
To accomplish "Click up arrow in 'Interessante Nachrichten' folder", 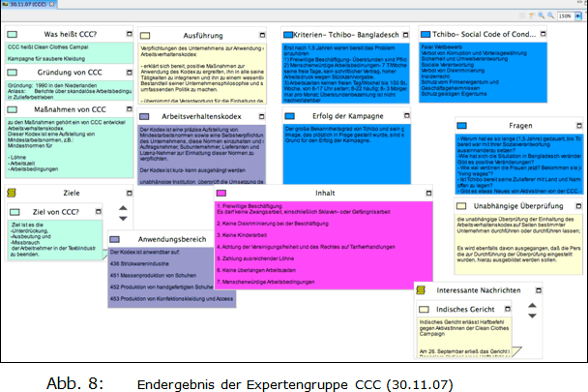I will coord(532,305).
